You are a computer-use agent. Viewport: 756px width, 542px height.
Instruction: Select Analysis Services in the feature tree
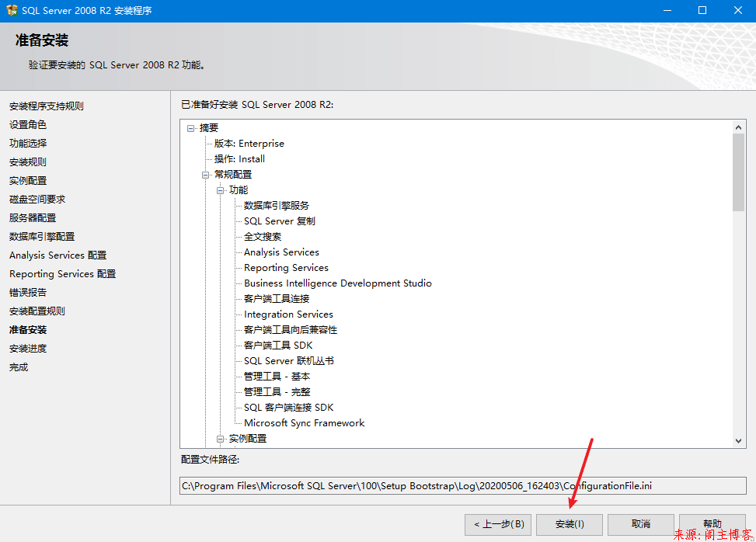(281, 252)
